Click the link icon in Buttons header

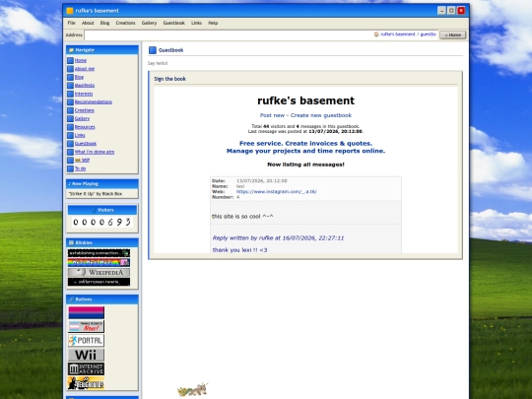coord(71,299)
